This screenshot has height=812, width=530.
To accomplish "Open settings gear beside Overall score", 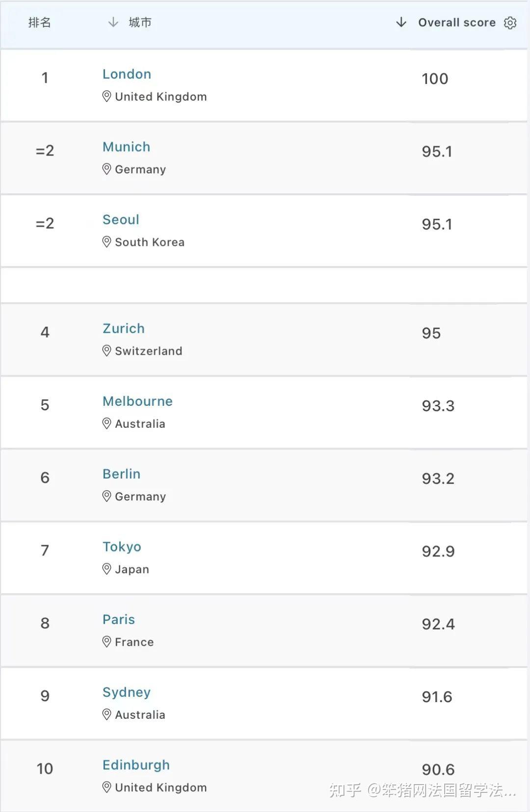I will click(x=510, y=23).
